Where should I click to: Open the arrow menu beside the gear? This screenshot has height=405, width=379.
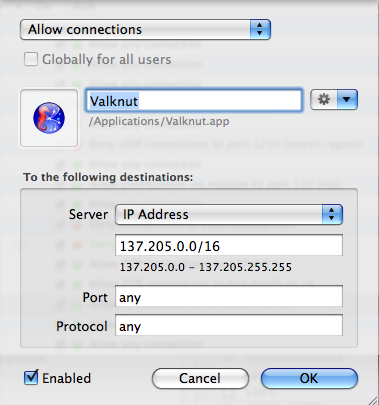pyautogui.click(x=347, y=99)
